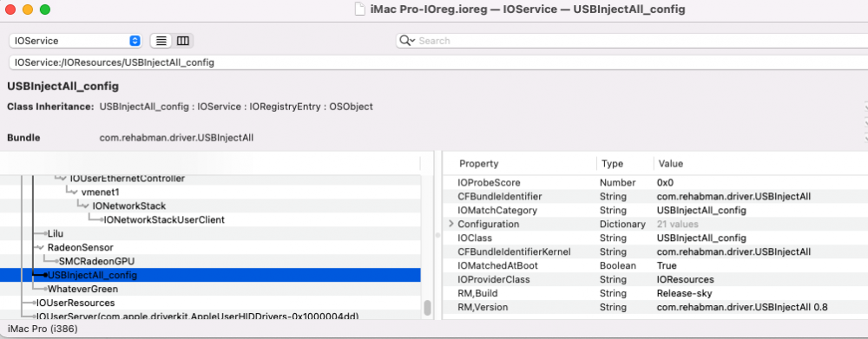Expand the Configuration dictionary row
Viewport: 868px width, 339px height.
(x=451, y=224)
